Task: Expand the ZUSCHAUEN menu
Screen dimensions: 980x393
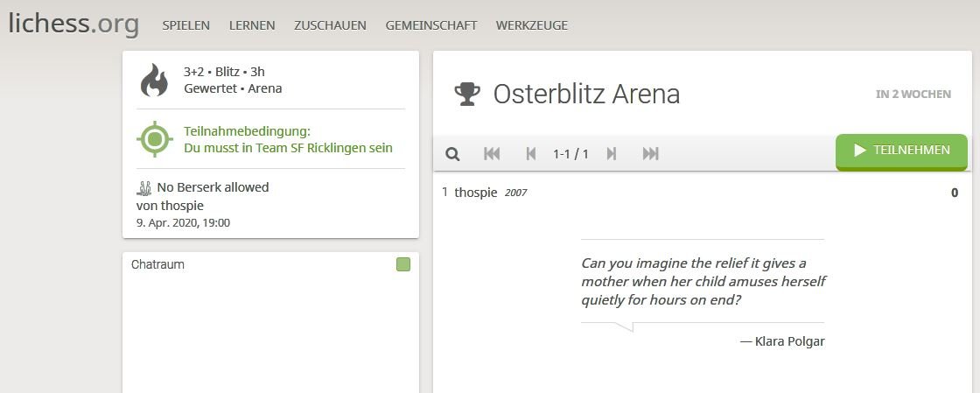Action: tap(330, 25)
